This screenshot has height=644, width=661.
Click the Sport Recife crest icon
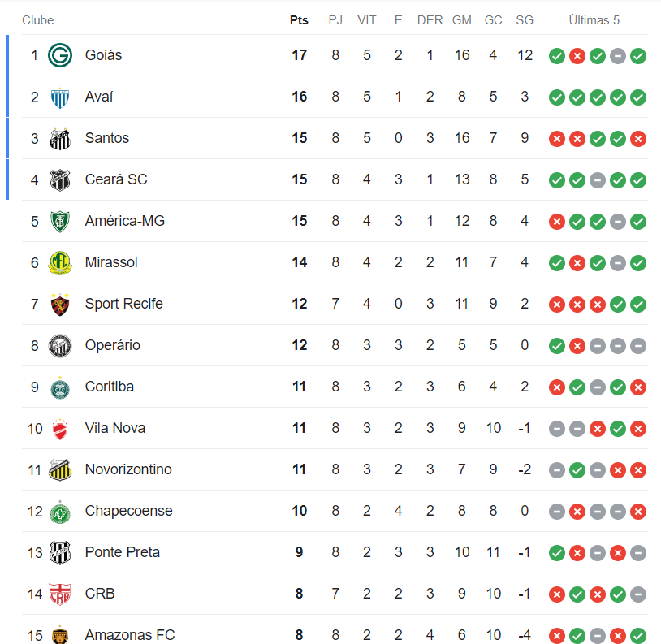tap(60, 304)
